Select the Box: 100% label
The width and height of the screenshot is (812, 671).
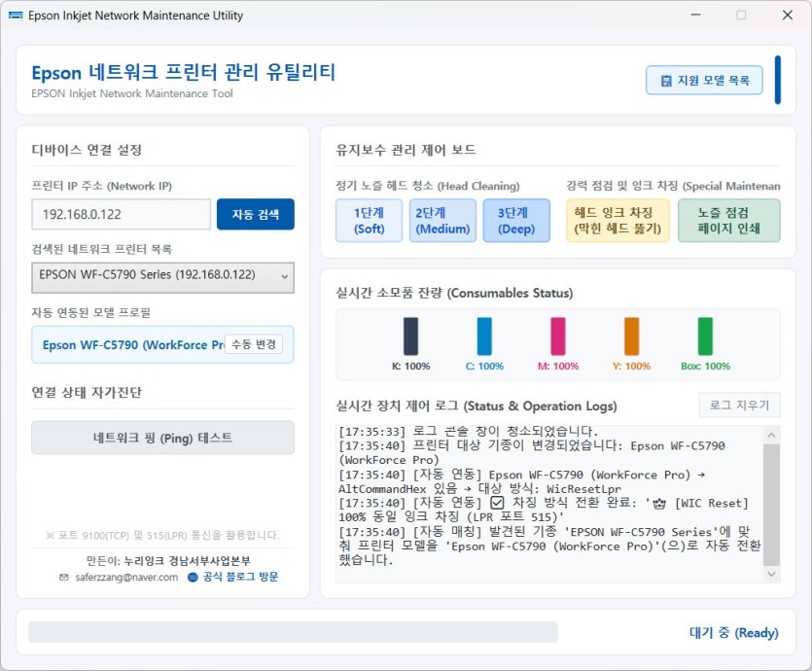tap(705, 366)
